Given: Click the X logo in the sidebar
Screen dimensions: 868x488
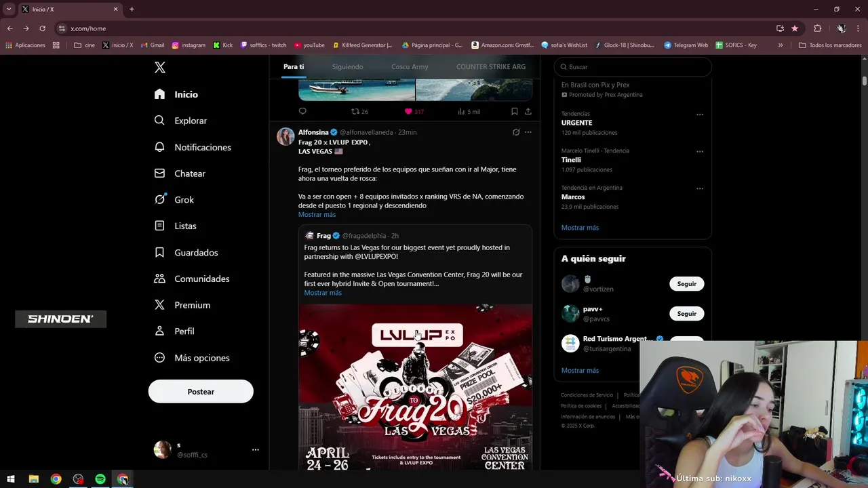Looking at the screenshot, I should point(159,67).
